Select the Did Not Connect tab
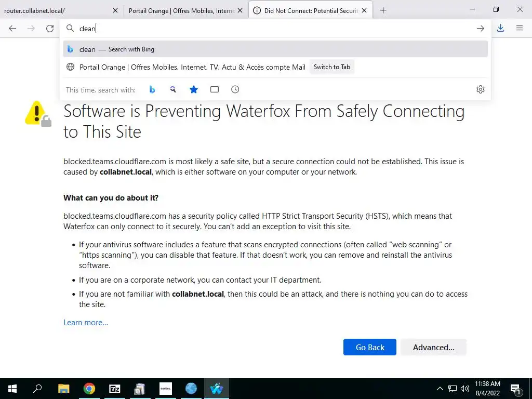This screenshot has height=399, width=532. click(x=311, y=10)
